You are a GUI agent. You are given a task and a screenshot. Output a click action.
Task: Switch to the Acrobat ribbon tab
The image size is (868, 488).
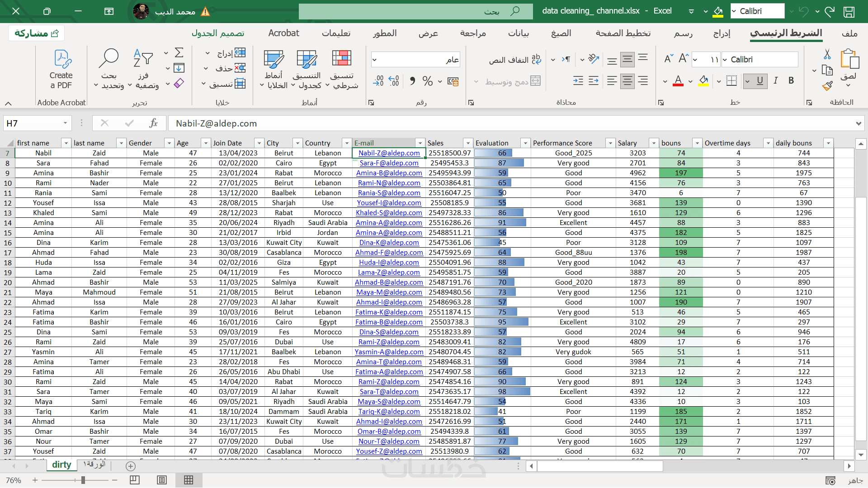coord(283,33)
